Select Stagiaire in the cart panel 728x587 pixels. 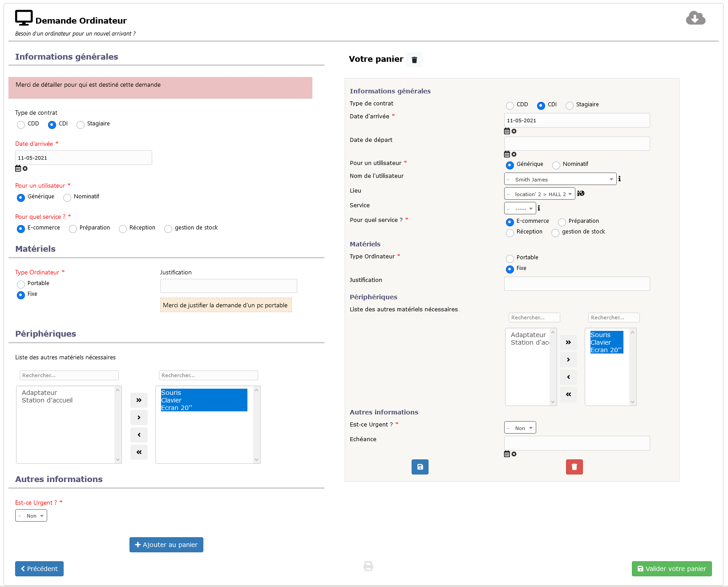tap(570, 106)
